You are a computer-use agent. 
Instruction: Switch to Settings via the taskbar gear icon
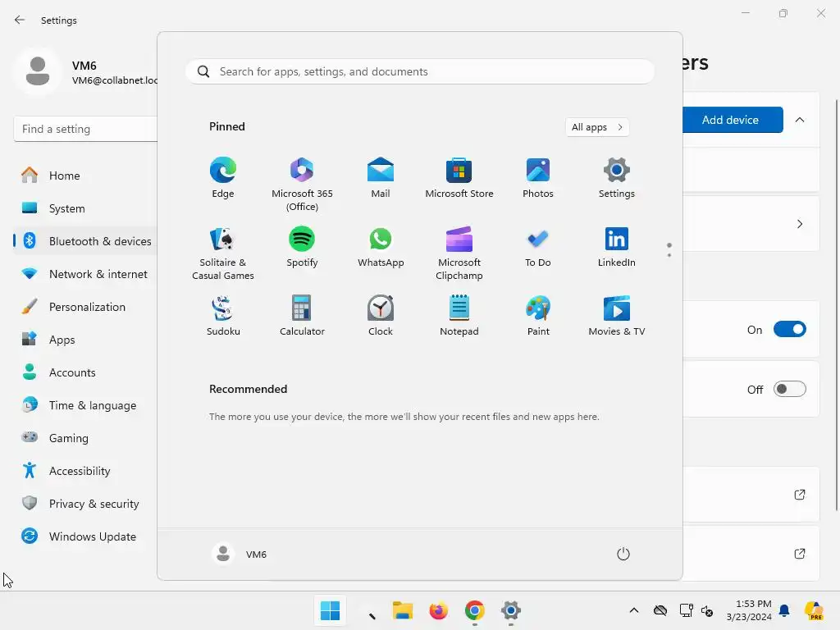point(510,610)
